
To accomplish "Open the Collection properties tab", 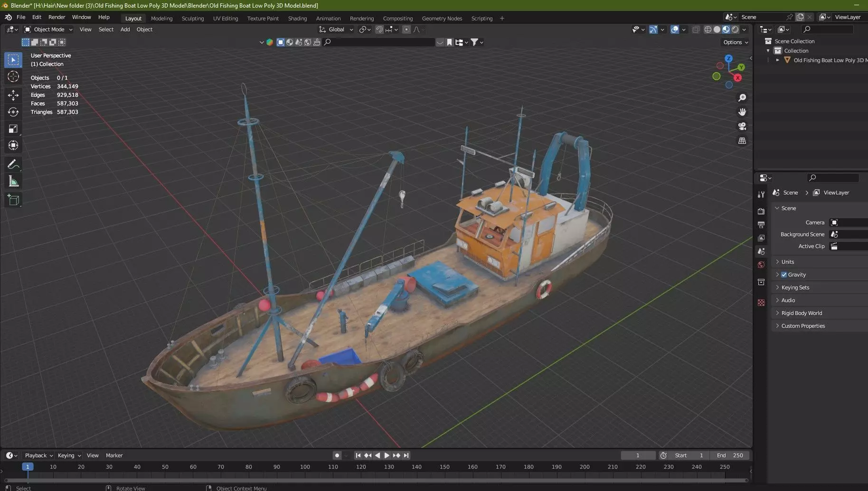I will point(761,282).
